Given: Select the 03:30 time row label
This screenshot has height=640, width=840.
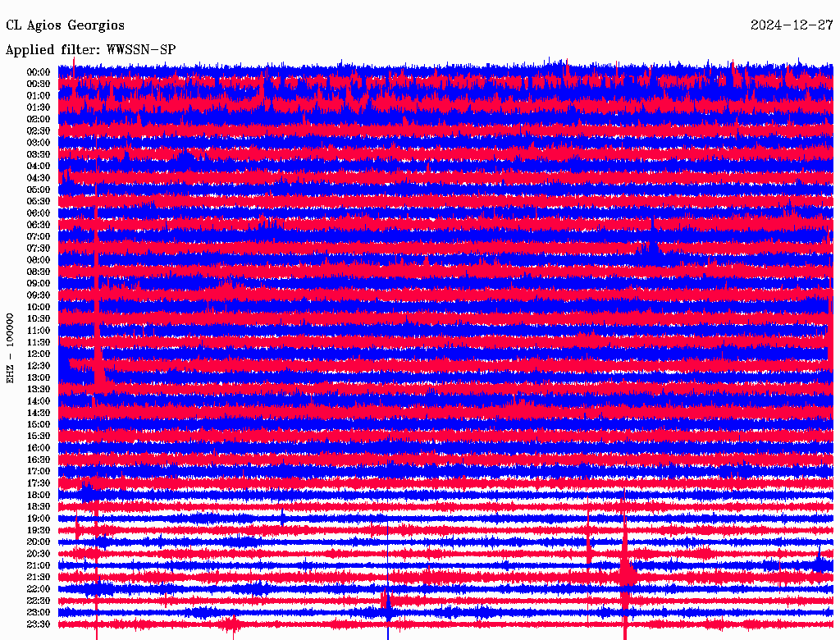Looking at the screenshot, I should click(x=39, y=154).
